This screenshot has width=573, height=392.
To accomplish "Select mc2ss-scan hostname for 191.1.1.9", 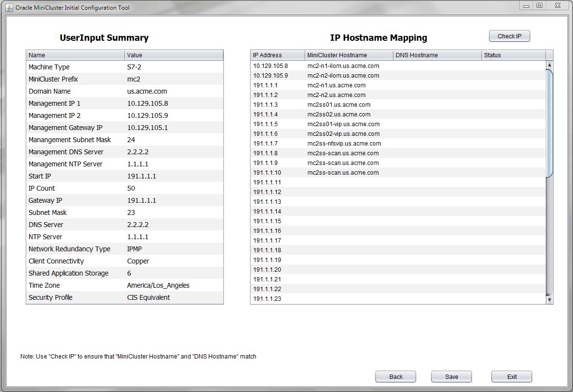I will (x=343, y=163).
